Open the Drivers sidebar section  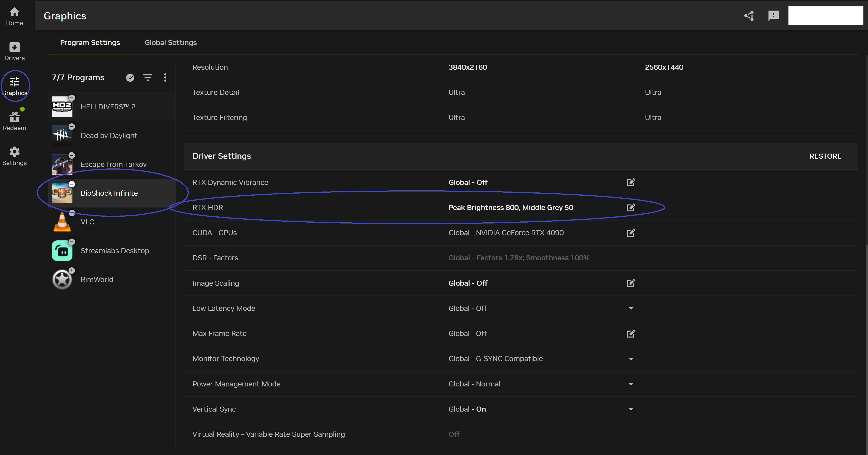(14, 51)
